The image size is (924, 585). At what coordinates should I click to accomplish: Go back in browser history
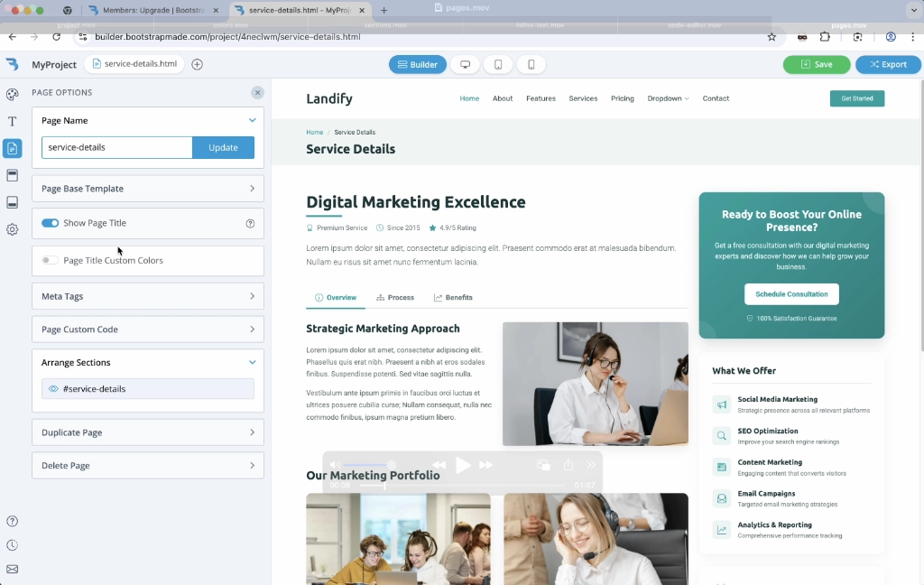tap(13, 36)
